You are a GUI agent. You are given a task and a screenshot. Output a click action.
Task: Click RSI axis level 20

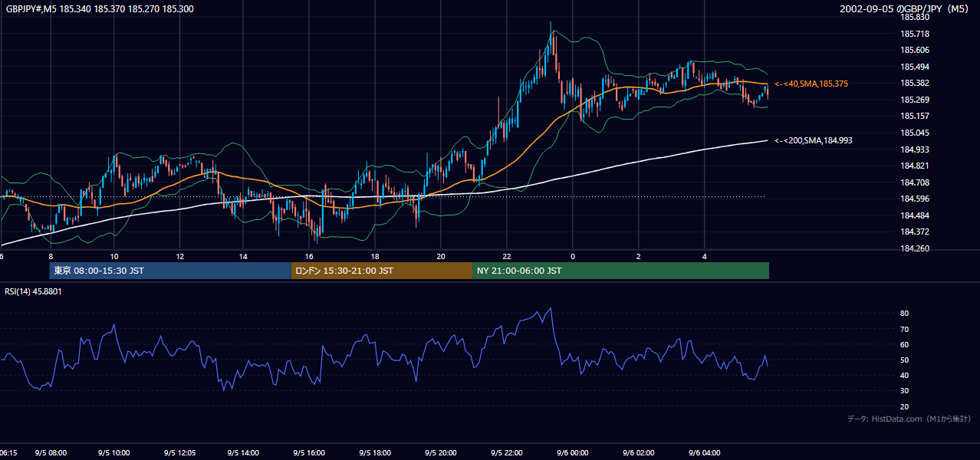pyautogui.click(x=905, y=407)
